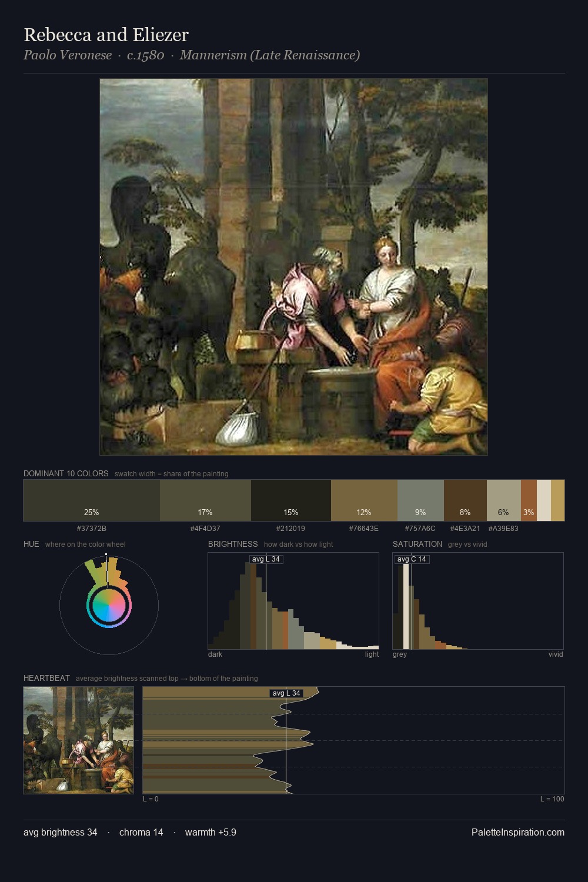Click 'Mannerism (Late Renaissance)' style text
Image resolution: width=588 pixels, height=882 pixels.
pos(270,55)
